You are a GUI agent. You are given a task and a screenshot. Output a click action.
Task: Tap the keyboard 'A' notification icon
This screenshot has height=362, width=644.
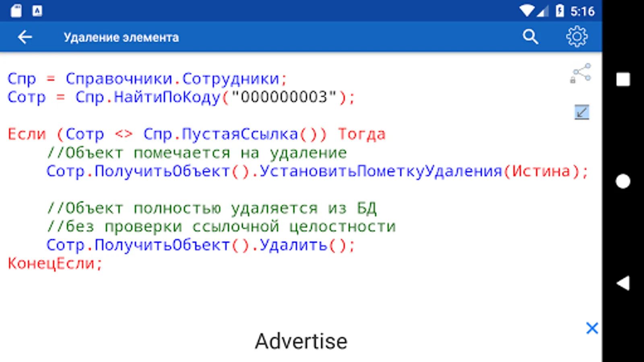pyautogui.click(x=37, y=11)
